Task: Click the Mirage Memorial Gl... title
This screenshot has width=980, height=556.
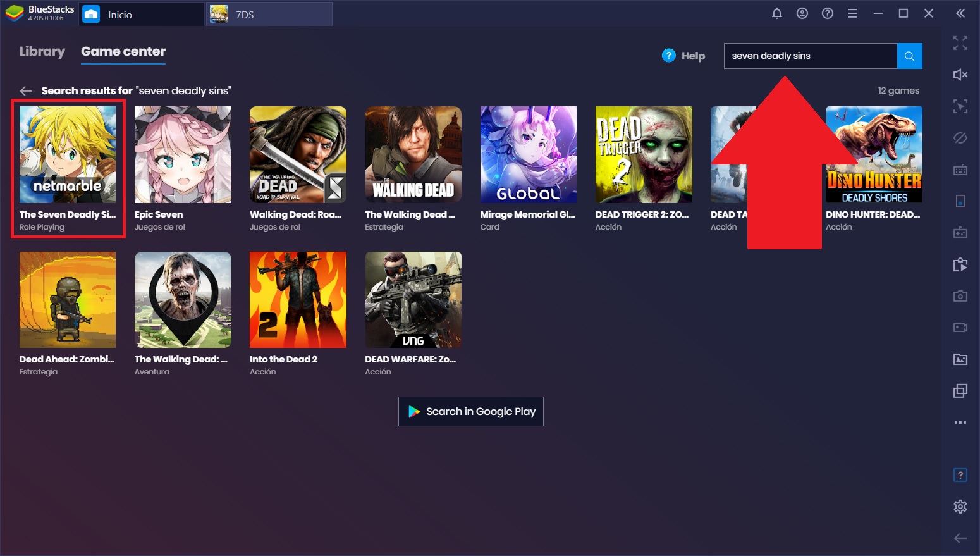Action: click(x=528, y=214)
